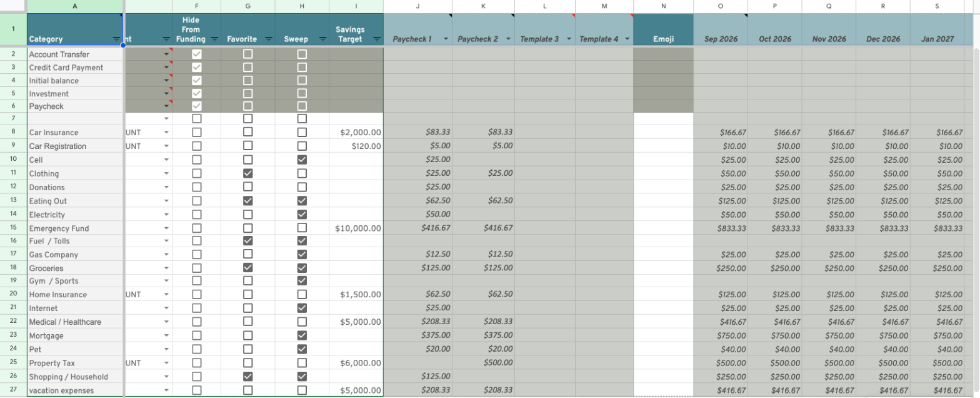This screenshot has width=980, height=398.
Task: Uncheck Hide From Funding for Account Transfer
Action: 197,54
